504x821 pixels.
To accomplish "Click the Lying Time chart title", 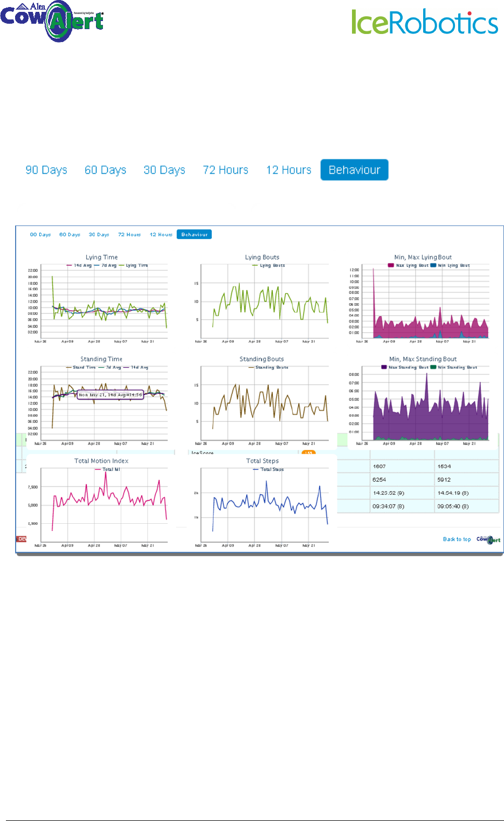I will pyautogui.click(x=101, y=257).
